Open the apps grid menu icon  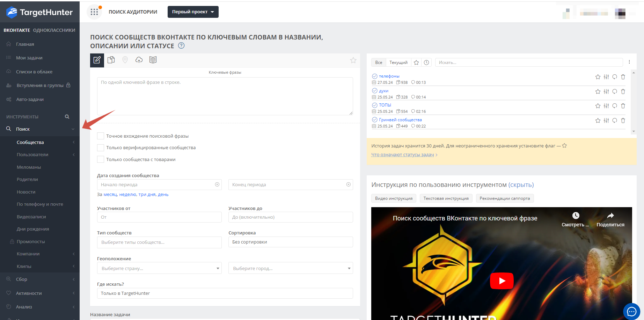pos(94,12)
